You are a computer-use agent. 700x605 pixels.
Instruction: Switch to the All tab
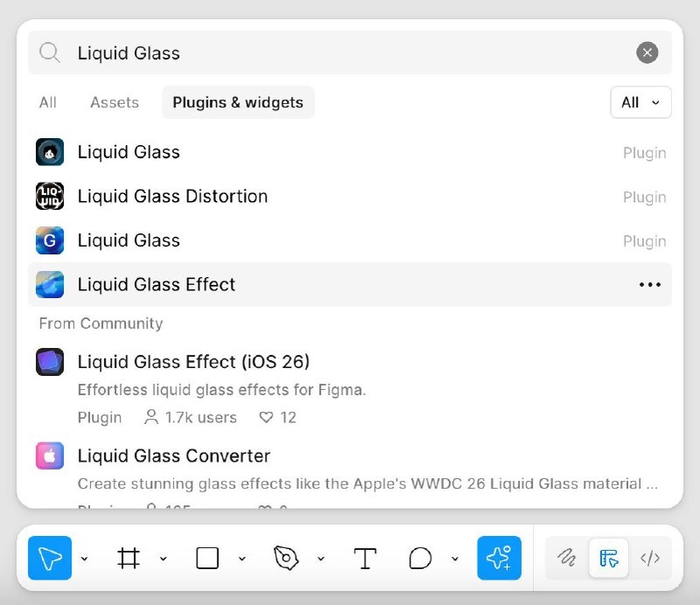tap(48, 102)
